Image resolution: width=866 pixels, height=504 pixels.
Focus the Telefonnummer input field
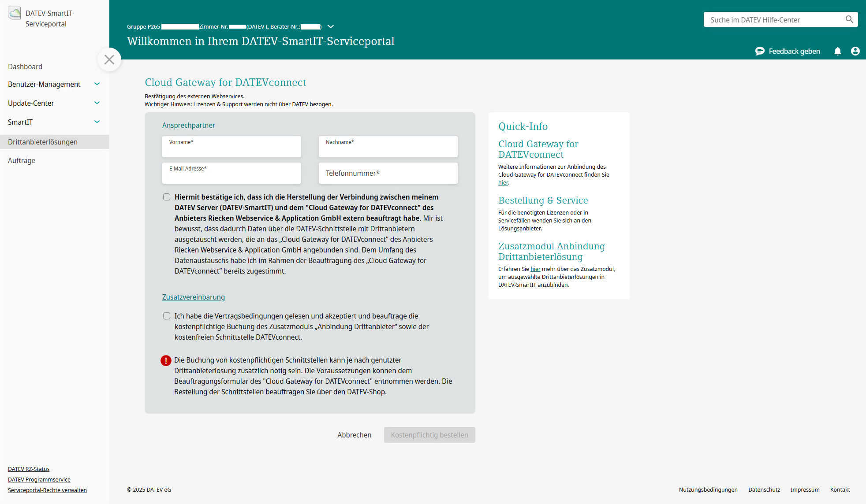388,173
